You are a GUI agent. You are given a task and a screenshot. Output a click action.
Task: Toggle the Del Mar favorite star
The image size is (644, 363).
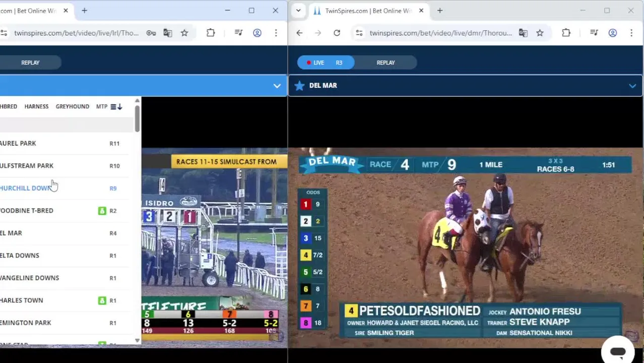299,86
